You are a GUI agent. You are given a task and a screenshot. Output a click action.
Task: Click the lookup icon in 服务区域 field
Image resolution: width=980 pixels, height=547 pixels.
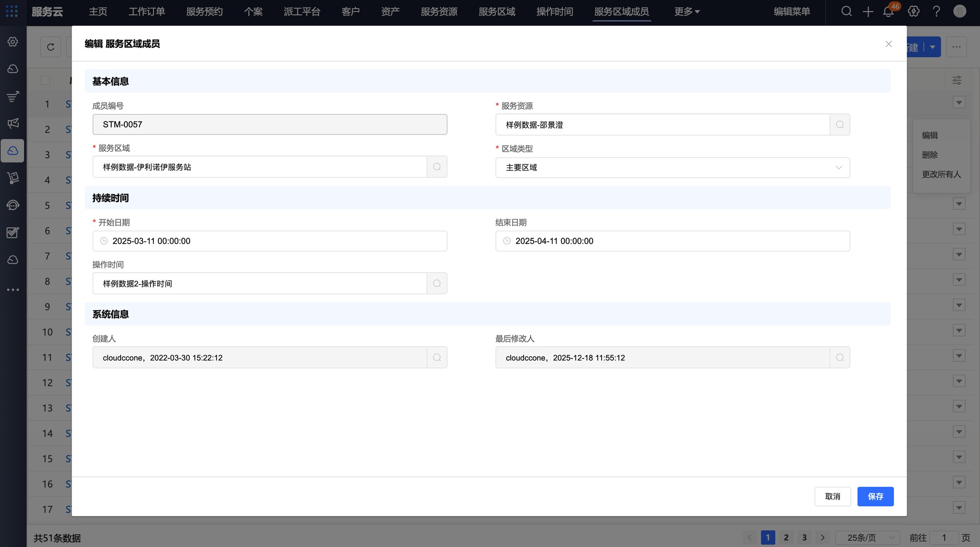437,167
